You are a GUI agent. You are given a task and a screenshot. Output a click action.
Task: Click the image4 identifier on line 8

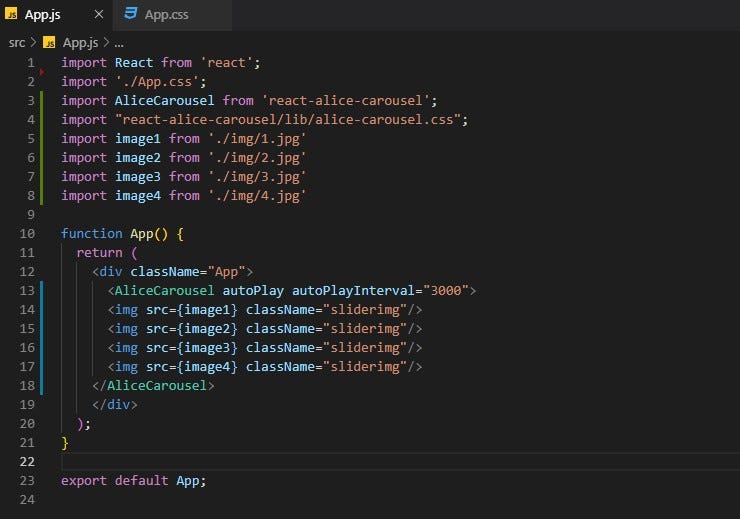[x=138, y=195]
